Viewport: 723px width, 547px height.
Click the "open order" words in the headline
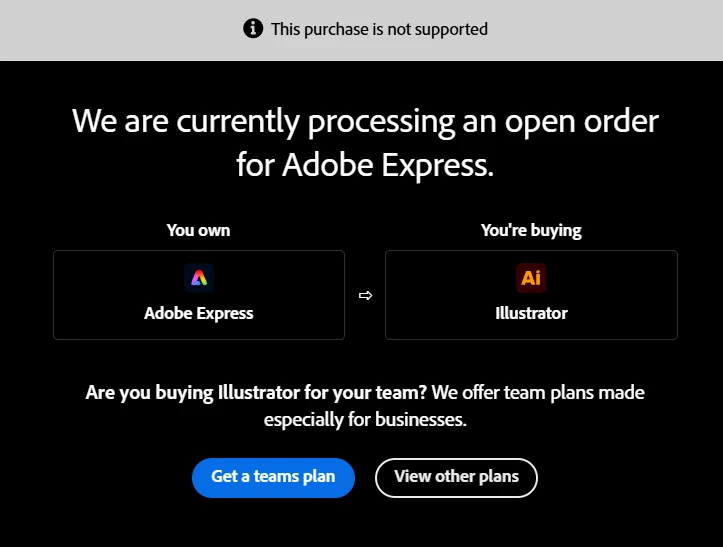[x=581, y=122]
